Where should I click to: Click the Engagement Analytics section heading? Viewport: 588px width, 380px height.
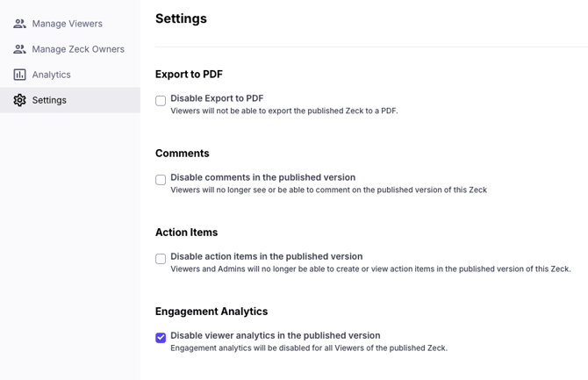212,312
